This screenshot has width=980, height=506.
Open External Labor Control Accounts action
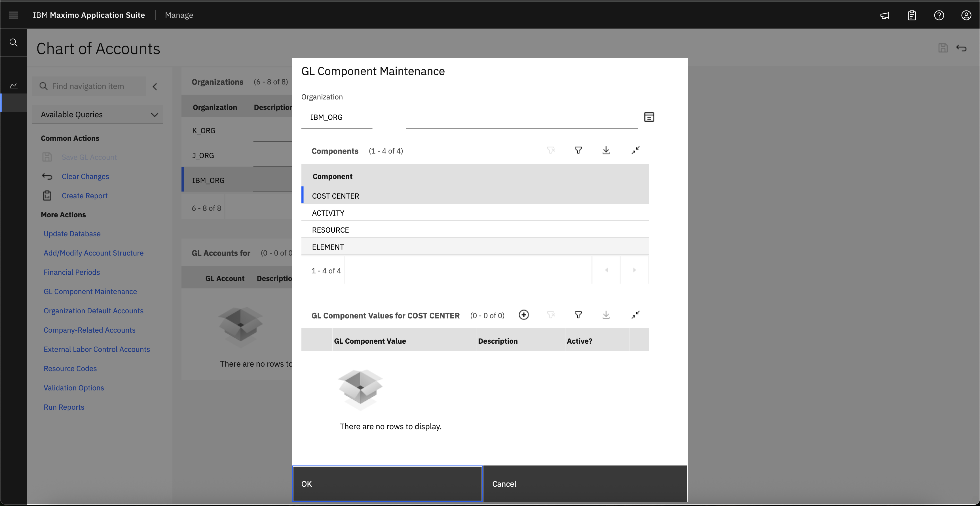tap(97, 349)
